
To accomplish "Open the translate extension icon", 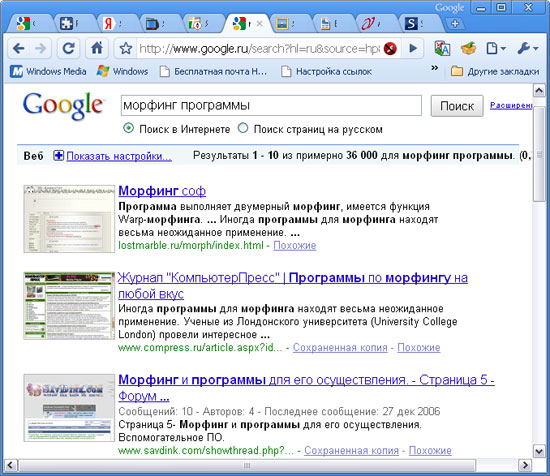I will [x=443, y=48].
